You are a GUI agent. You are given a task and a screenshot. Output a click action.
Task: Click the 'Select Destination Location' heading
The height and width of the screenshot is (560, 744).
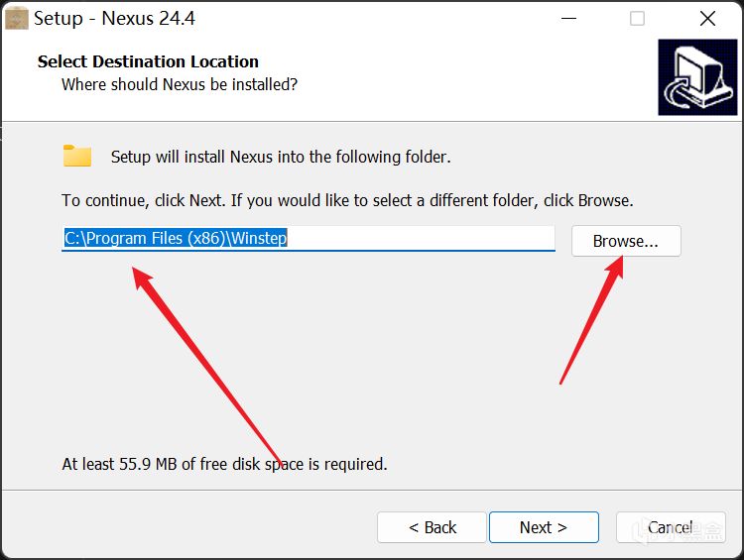pyautogui.click(x=148, y=61)
